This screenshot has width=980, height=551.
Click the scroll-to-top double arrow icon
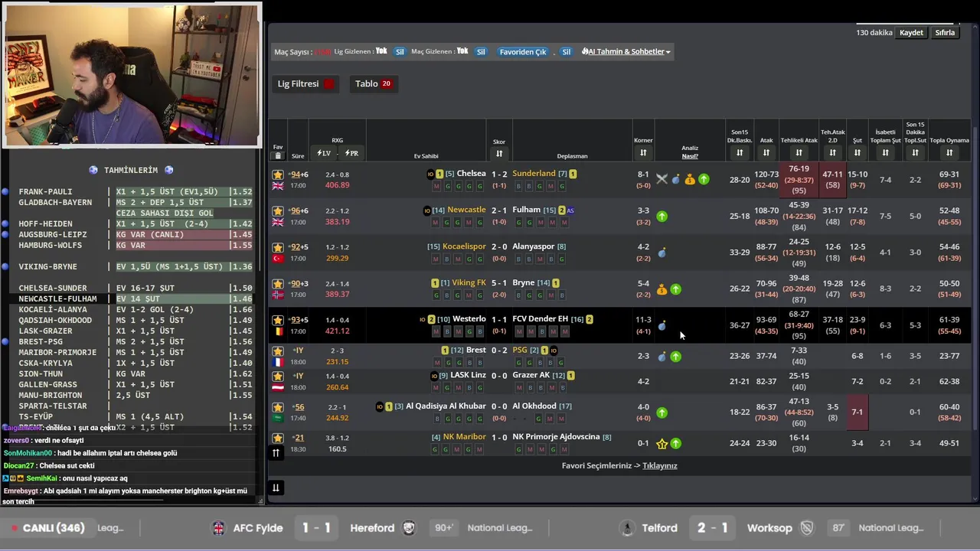point(276,452)
